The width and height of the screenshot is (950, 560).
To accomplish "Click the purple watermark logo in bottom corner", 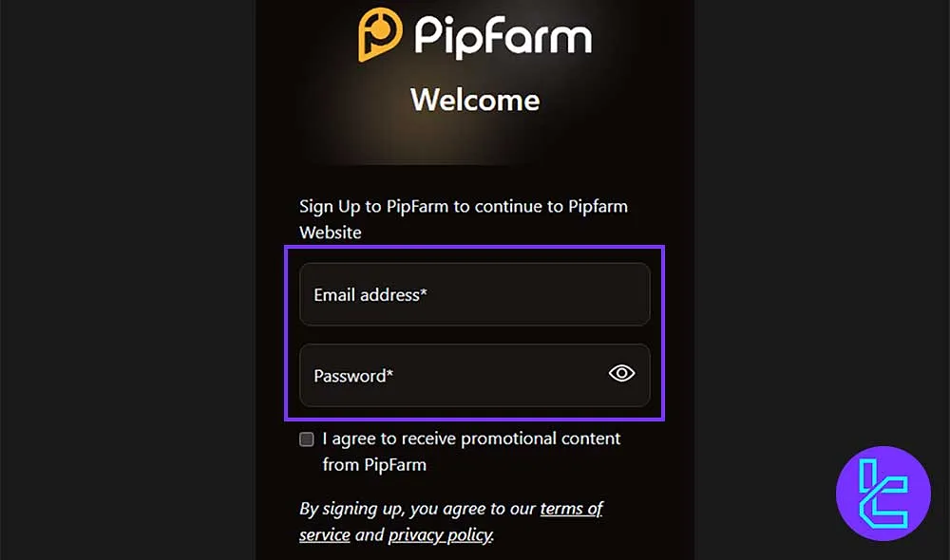I will (883, 494).
